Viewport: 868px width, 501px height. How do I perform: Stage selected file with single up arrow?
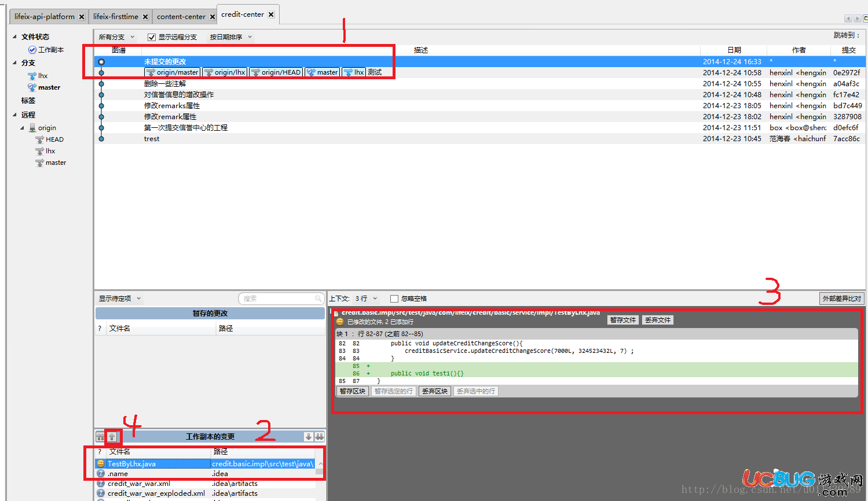pyautogui.click(x=112, y=437)
